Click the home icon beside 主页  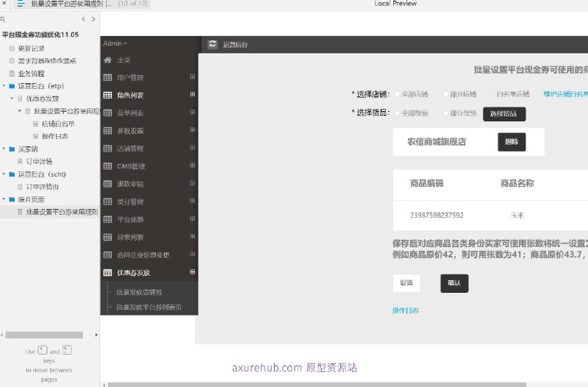108,60
